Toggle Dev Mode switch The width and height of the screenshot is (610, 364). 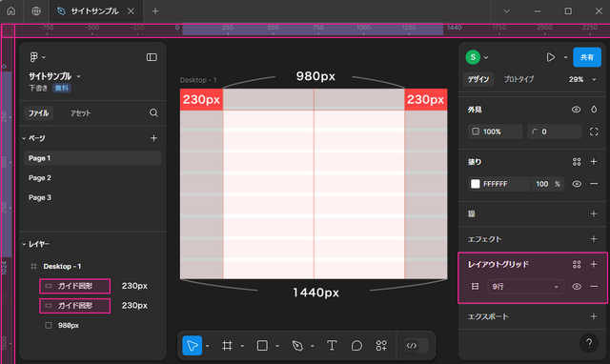416,345
